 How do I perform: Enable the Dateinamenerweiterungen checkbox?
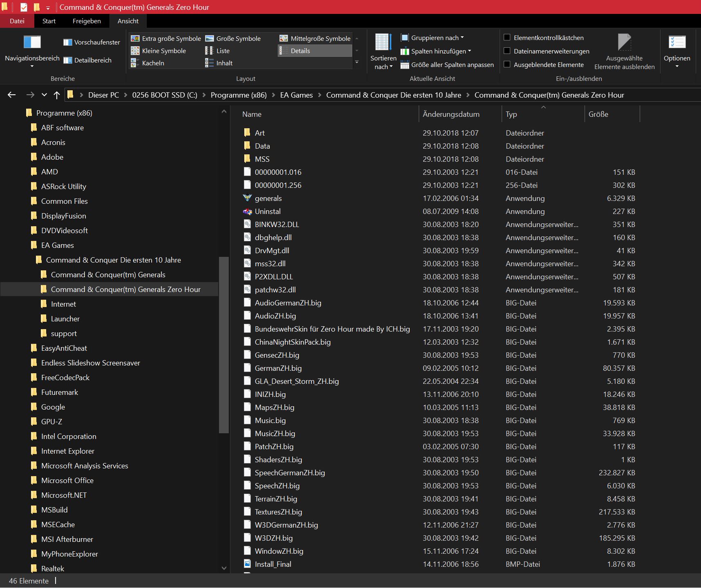tap(507, 51)
